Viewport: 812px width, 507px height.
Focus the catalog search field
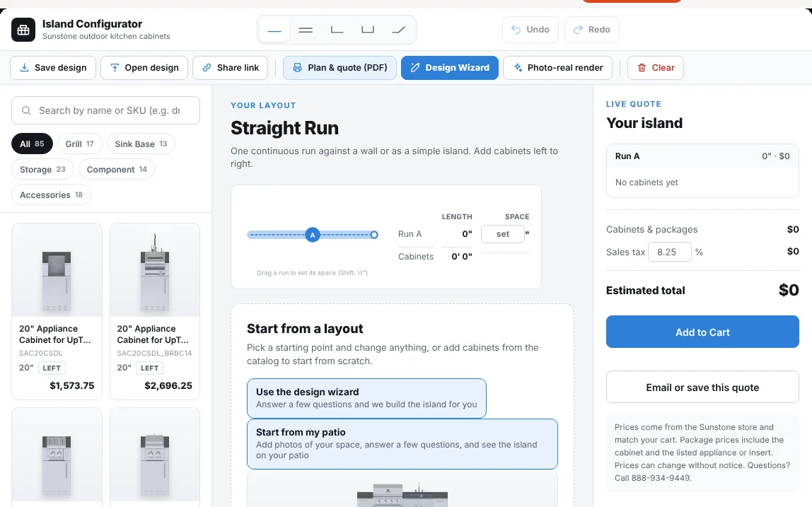[105, 110]
